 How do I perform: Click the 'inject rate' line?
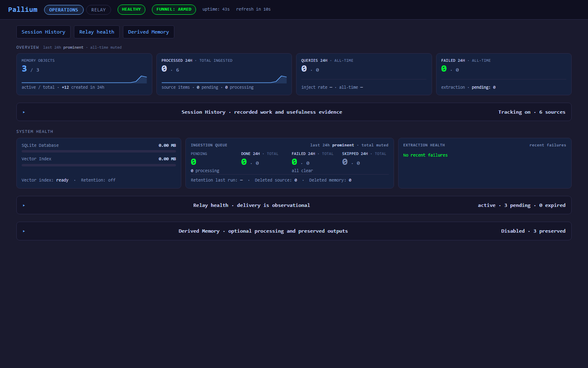click(x=332, y=88)
